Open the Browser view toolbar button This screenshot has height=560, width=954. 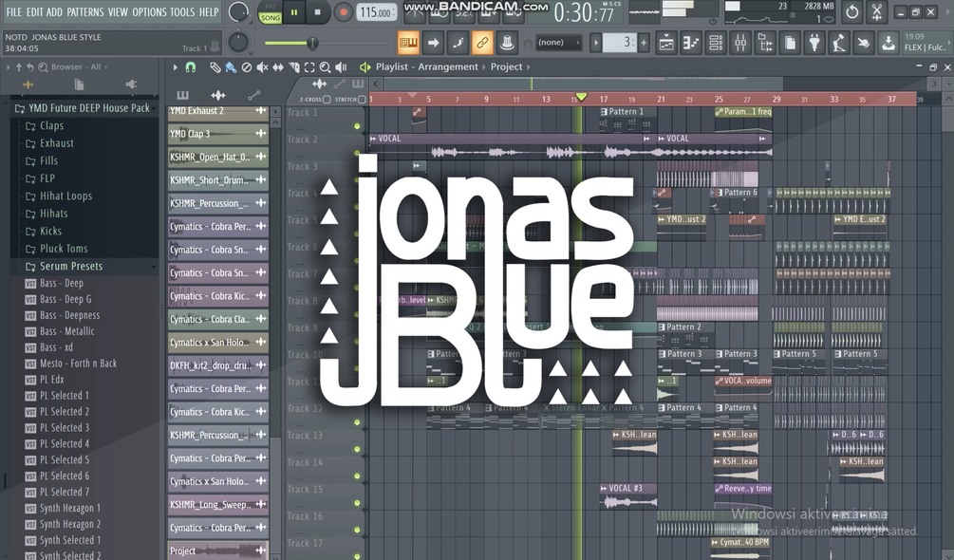[x=765, y=43]
